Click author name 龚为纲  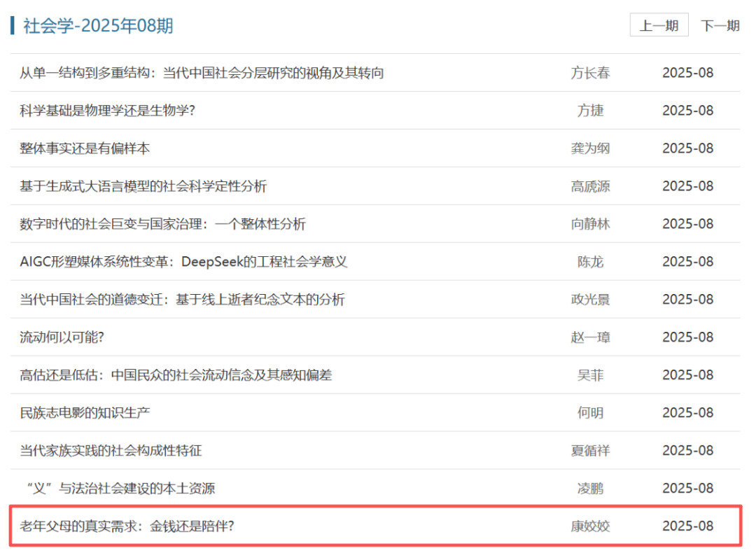[591, 148]
